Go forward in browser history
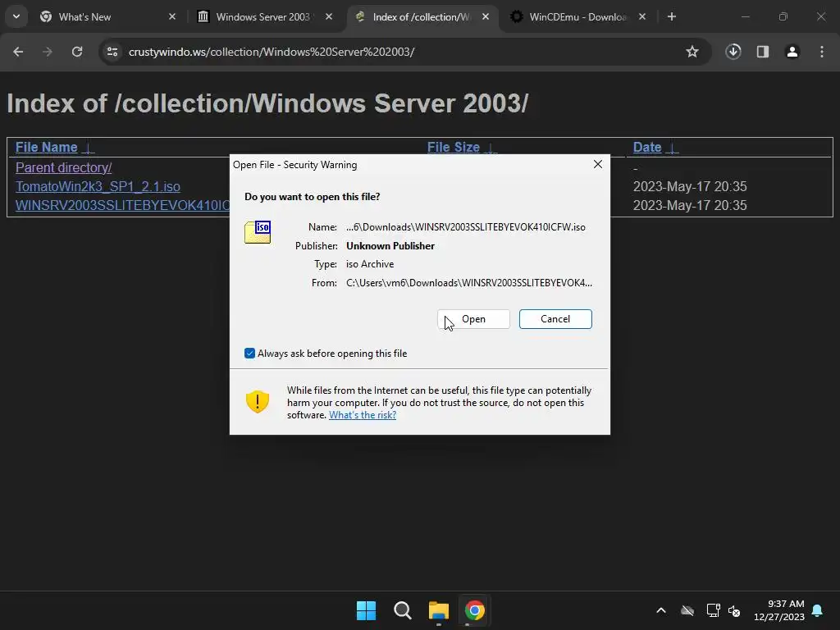Viewport: 840px width, 630px height. click(x=48, y=52)
